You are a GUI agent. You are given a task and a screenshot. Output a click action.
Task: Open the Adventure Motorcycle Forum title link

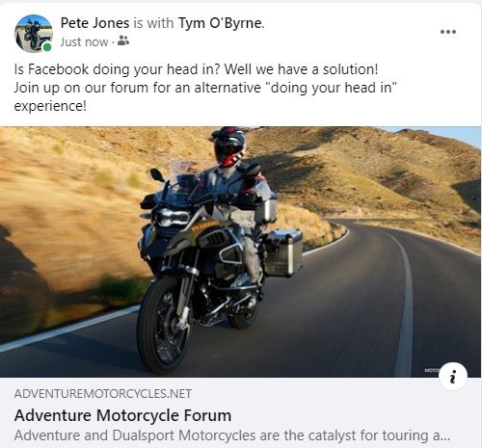122,415
